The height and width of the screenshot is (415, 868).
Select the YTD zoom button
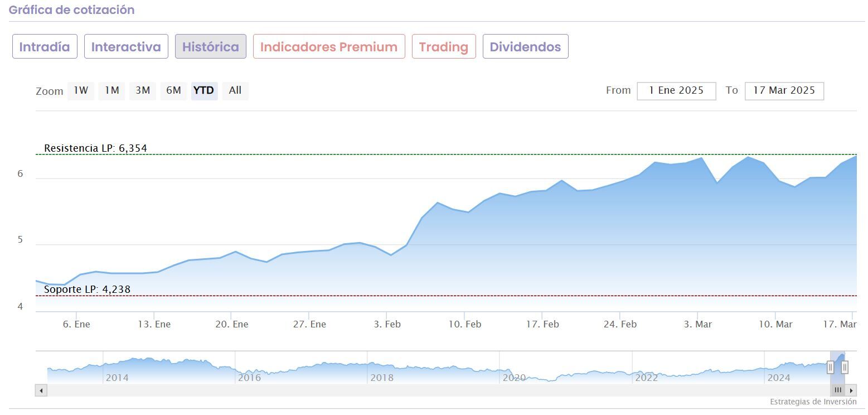204,90
